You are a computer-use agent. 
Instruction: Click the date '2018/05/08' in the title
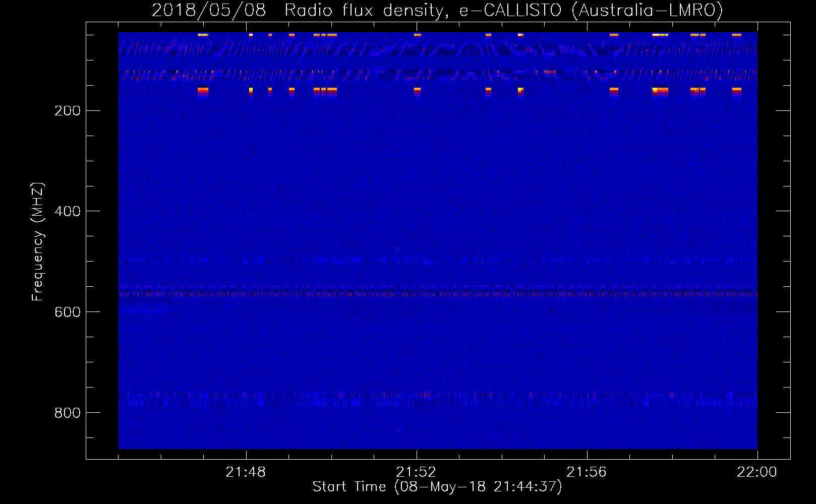tap(209, 11)
